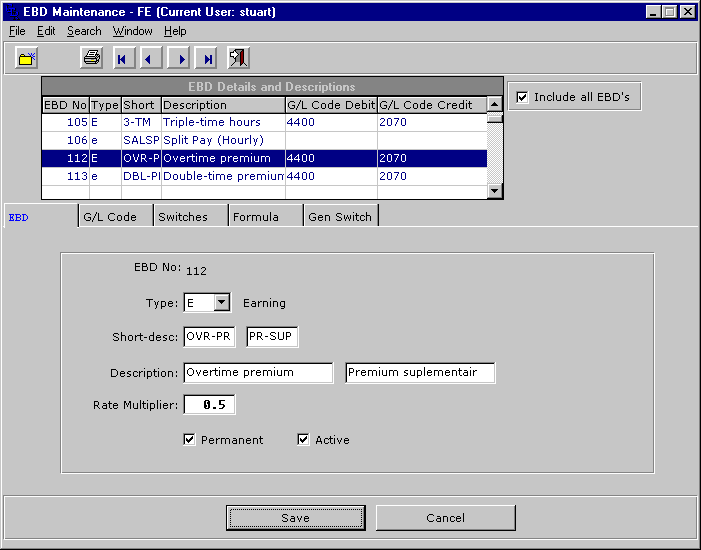Viewport: 701px width, 550px height.
Task: Click the Save button
Action: pyautogui.click(x=295, y=518)
